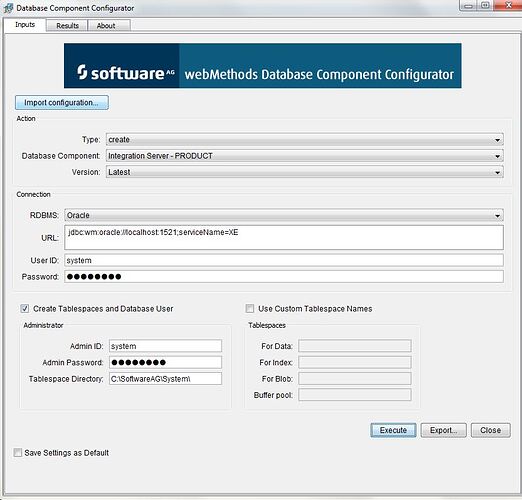Check Save Settings as Default
The image size is (522, 500).
coord(17,452)
